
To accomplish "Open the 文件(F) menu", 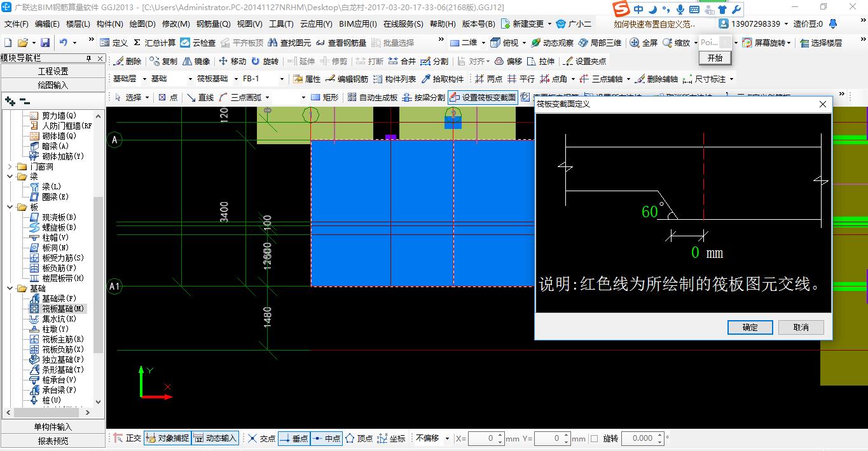I will coord(16,24).
